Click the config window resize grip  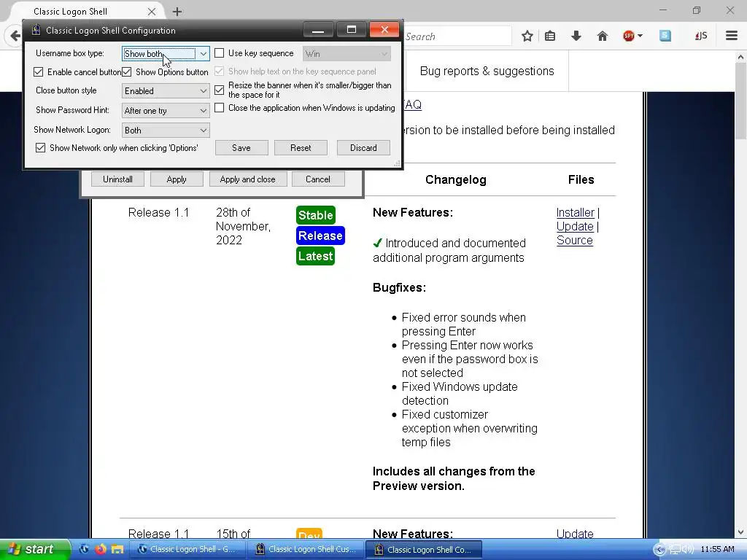coord(398,163)
